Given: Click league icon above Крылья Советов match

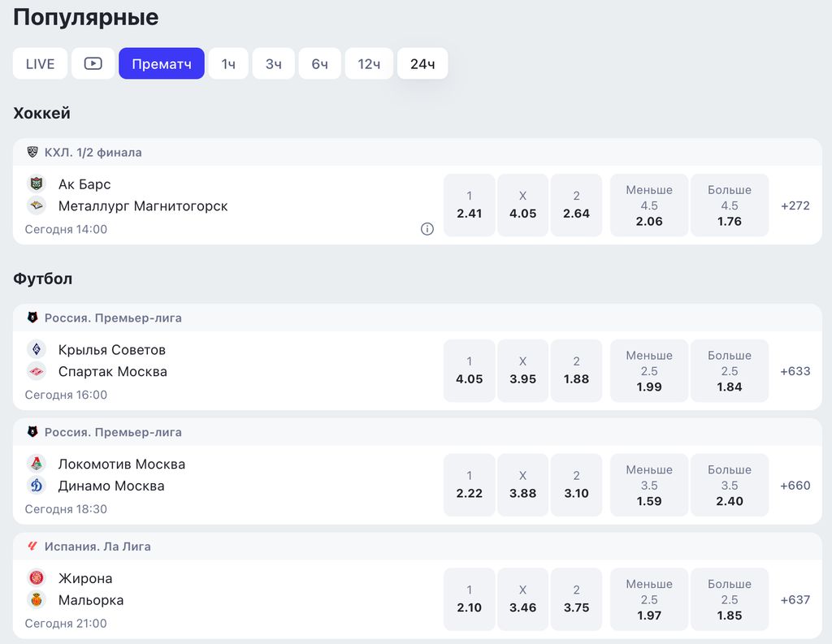Looking at the screenshot, I should (32, 318).
